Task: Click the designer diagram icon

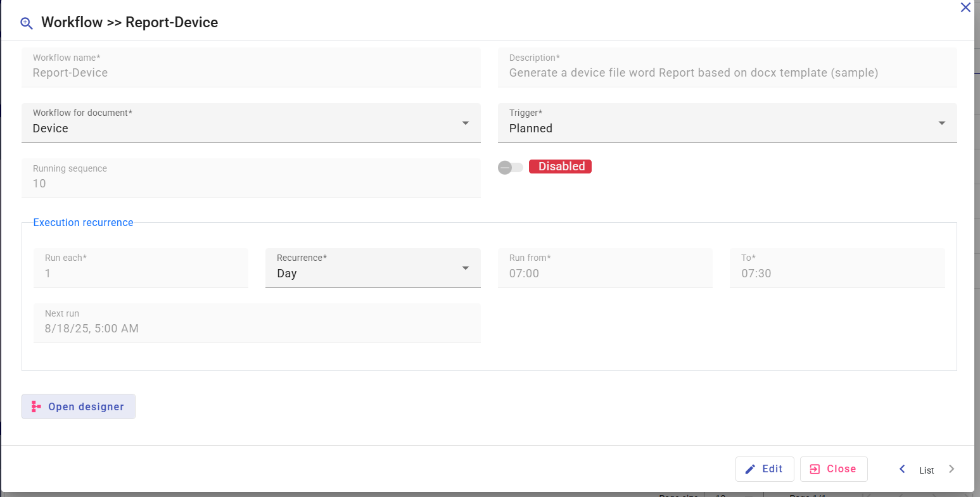Action: tap(36, 406)
